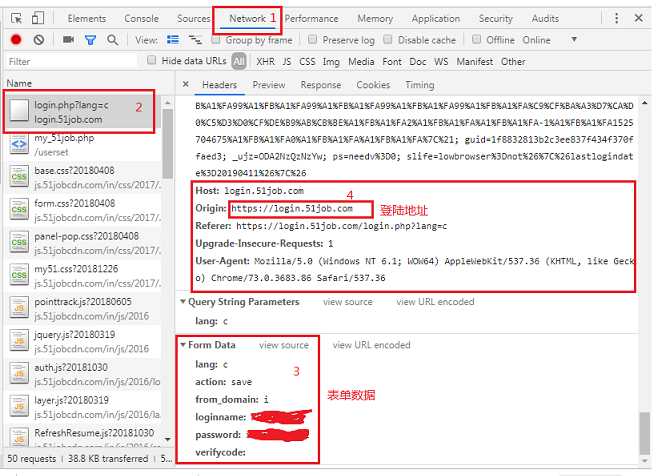Click the pointtrack.js file icon
The height and width of the screenshot is (476, 659).
[19, 308]
